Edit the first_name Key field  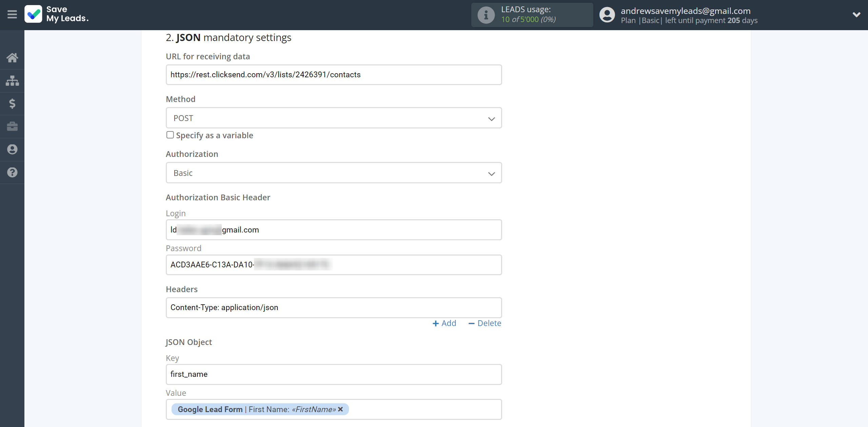coord(334,374)
